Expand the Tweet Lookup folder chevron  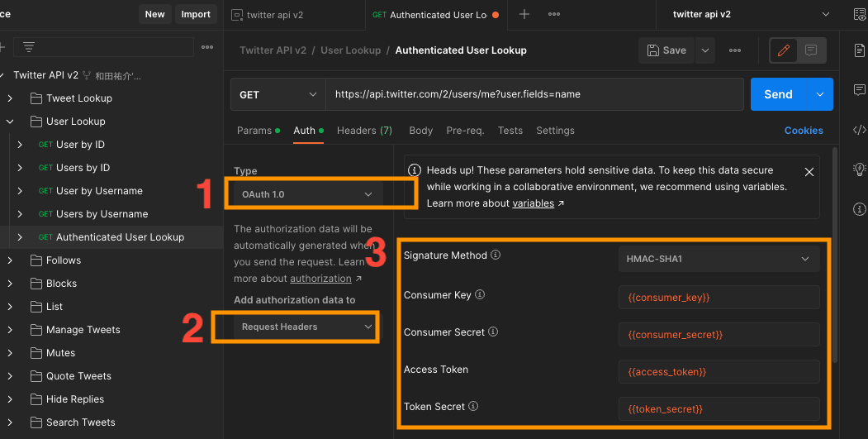[x=10, y=98]
